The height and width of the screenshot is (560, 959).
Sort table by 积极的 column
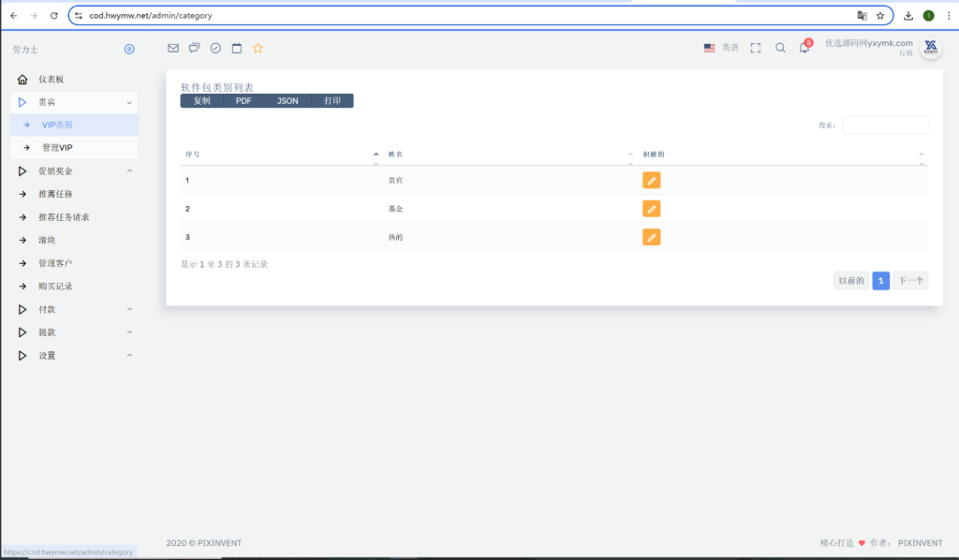tap(783, 155)
